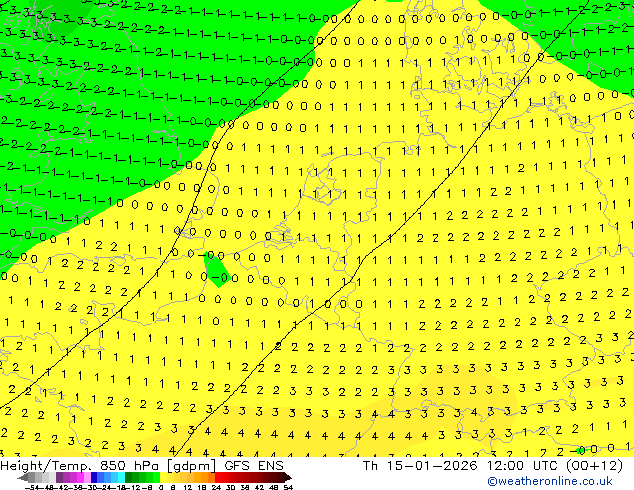Image resolution: width=634 pixels, height=490 pixels.
Task: Click the dark green -12 legend swatch
Action: 129,477
